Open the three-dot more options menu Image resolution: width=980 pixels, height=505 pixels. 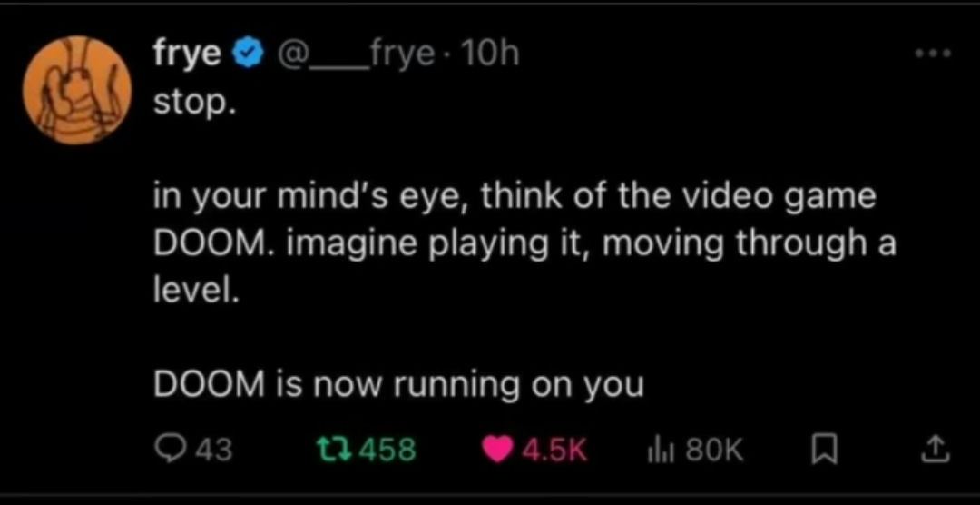932,54
